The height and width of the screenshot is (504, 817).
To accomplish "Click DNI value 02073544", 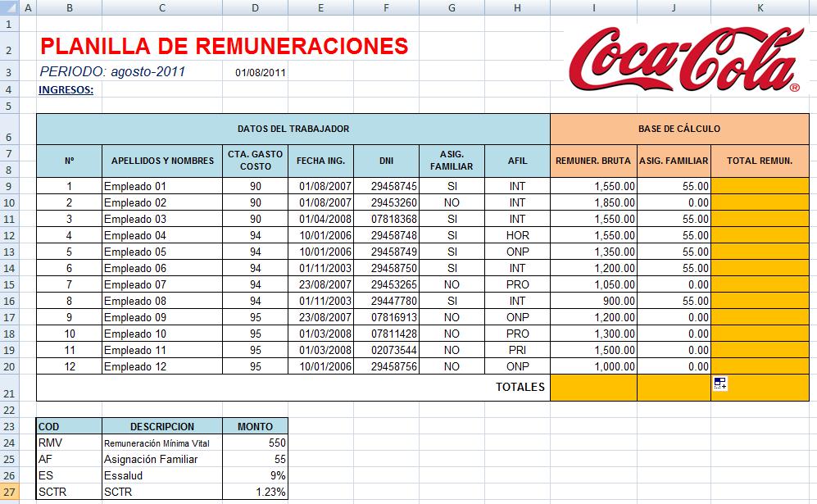I will point(386,350).
